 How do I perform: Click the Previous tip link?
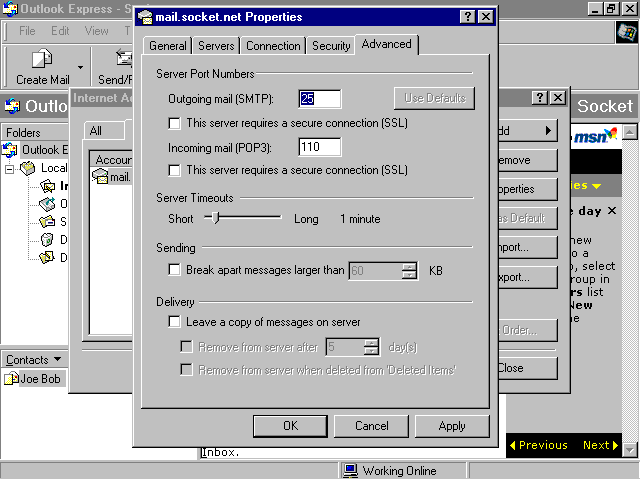(x=539, y=445)
